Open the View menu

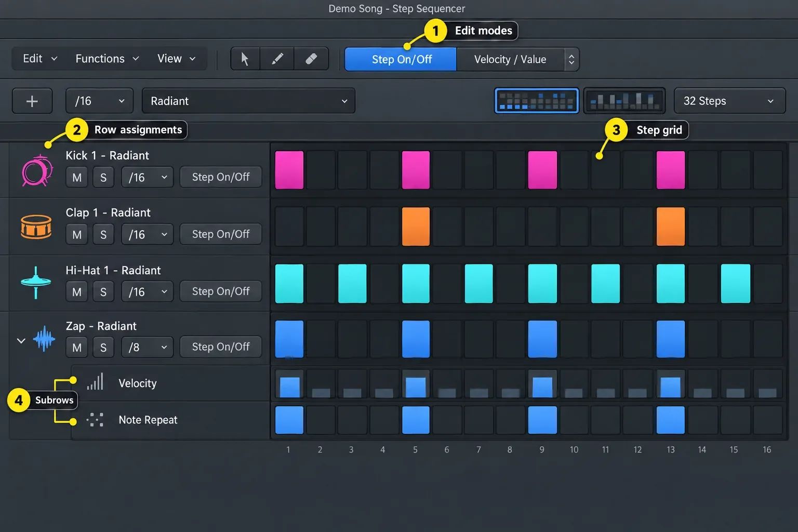coord(177,59)
